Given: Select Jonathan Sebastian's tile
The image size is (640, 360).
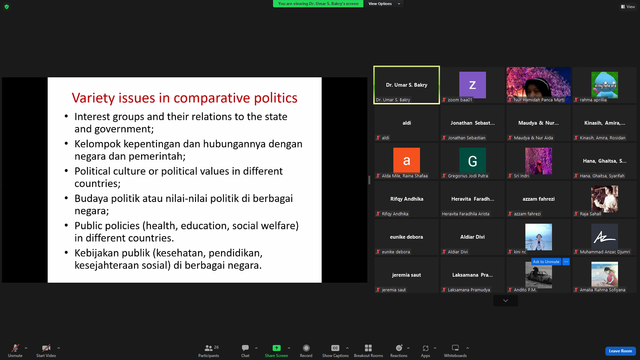Looking at the screenshot, I should tap(472, 123).
